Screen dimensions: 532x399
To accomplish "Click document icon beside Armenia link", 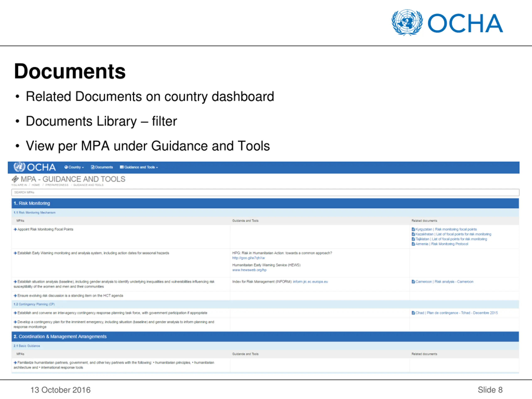I will tap(413, 244).
